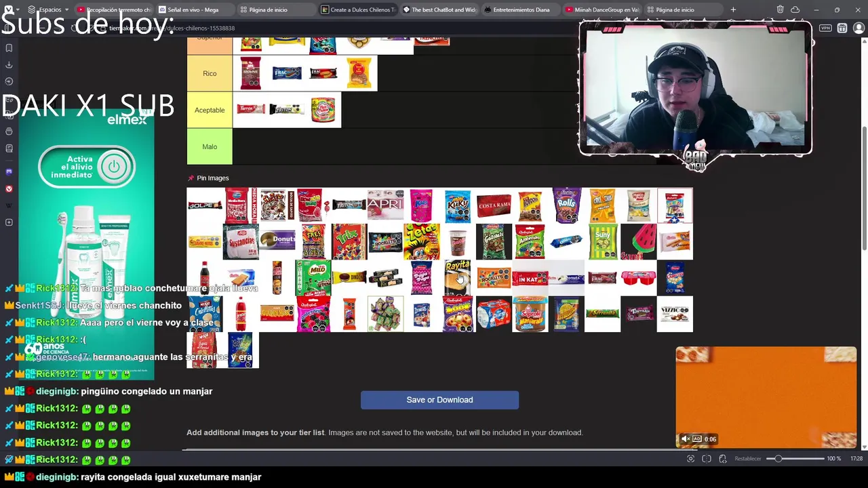Switch to the Miinah DanceGroup tab
Screen dimensions: 868x488
tap(601, 9)
